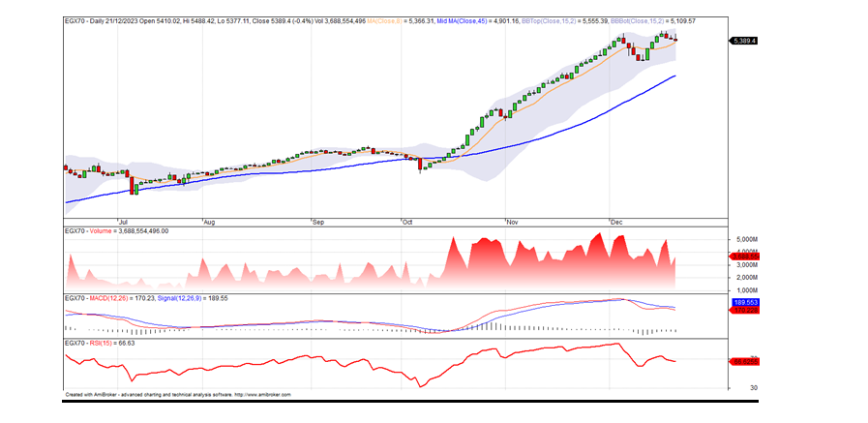Screen dimensions: 868x423
Task: Click the Dec marker on time axis
Action: [615, 222]
